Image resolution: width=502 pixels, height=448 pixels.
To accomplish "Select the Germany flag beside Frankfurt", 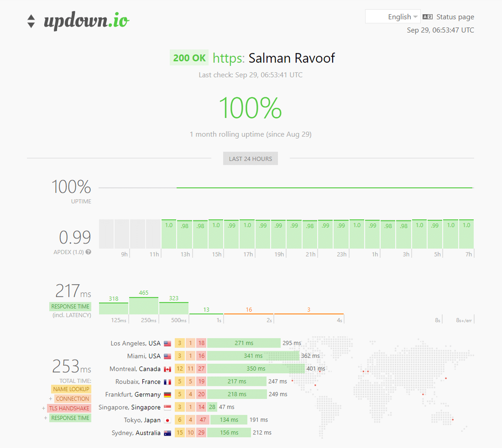I will tap(167, 394).
